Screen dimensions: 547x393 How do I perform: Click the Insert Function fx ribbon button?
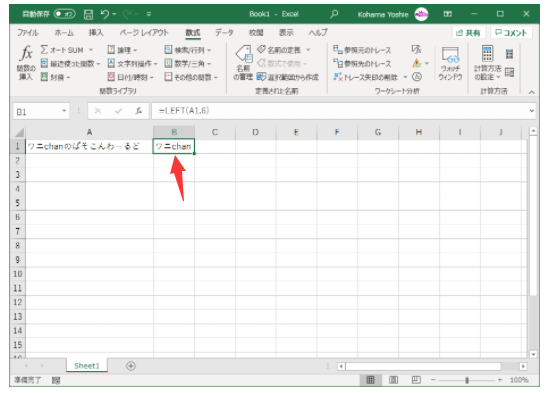pos(26,63)
